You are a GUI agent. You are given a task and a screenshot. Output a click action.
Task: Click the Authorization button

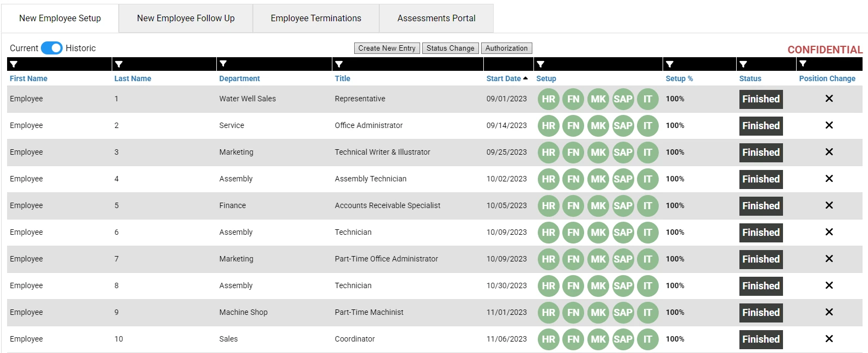[507, 48]
